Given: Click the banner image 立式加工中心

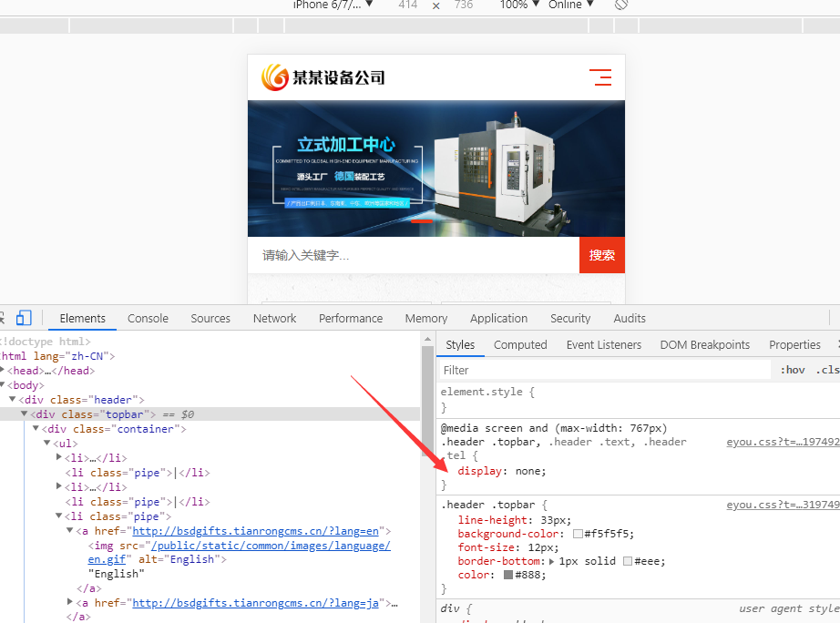Looking at the screenshot, I should pyautogui.click(x=436, y=169).
